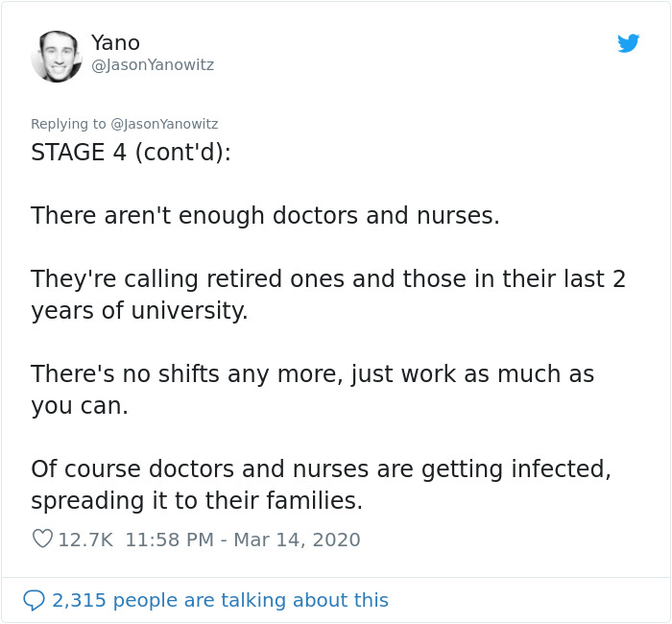Click the word "infected," in the tweet
Viewport: 672px width, 624px height.
click(562, 469)
